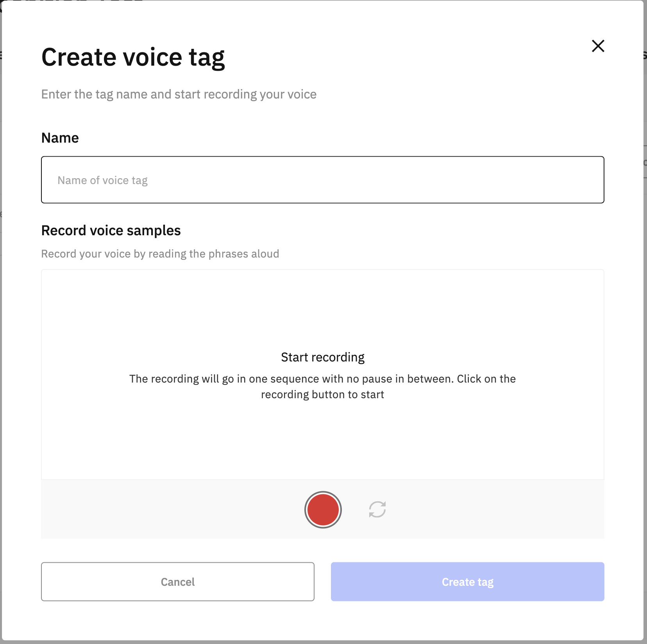Click the 'Start recording' heading text
647x644 pixels.
pos(323,357)
